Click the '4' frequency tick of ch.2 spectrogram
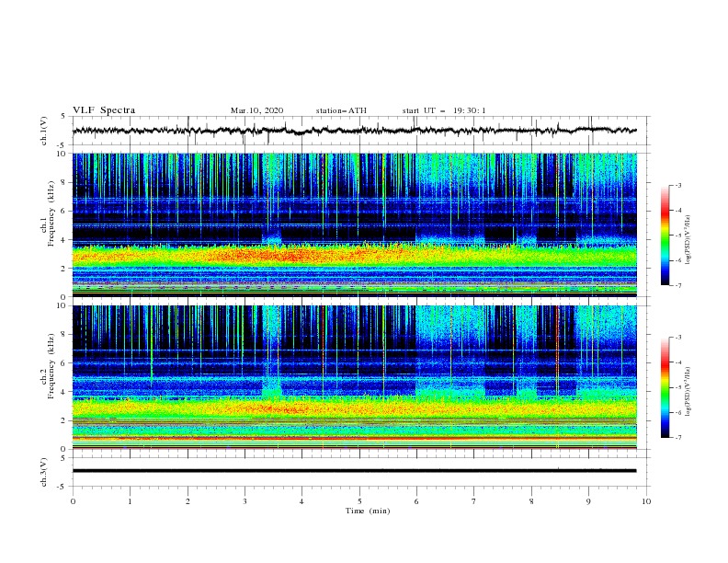The height and width of the screenshot is (563, 728). click(65, 392)
